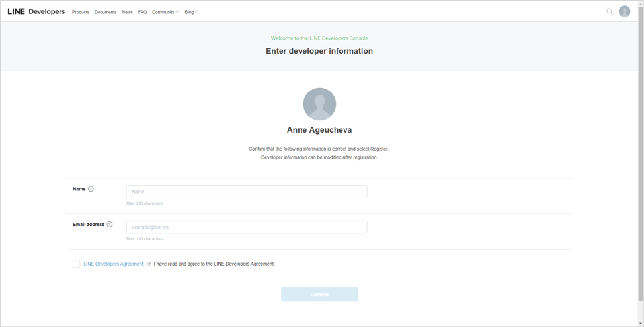Image resolution: width=644 pixels, height=327 pixels.
Task: Open the user avatar in header
Action: [624, 11]
